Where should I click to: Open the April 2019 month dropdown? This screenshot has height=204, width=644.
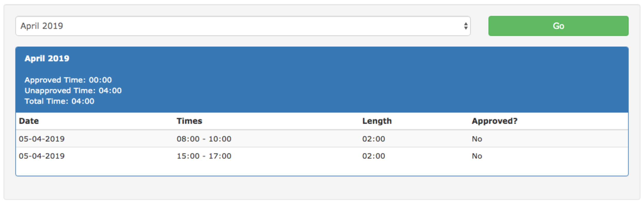click(x=243, y=26)
